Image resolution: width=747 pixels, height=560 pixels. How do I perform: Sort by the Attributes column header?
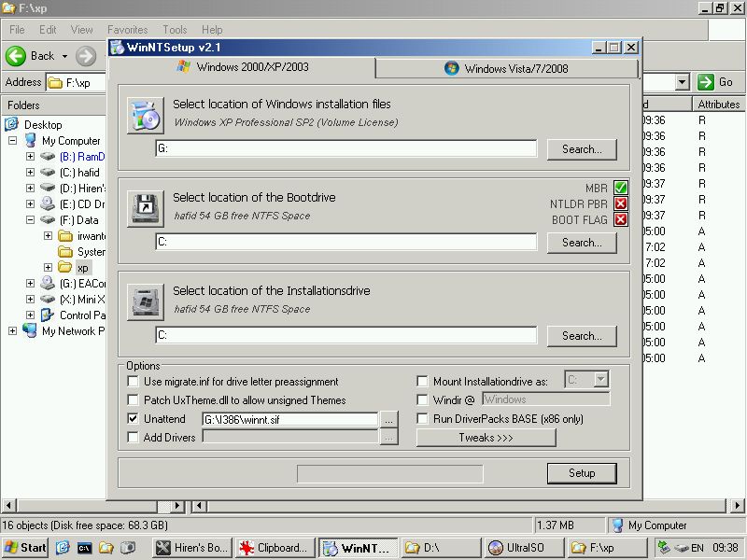[718, 105]
